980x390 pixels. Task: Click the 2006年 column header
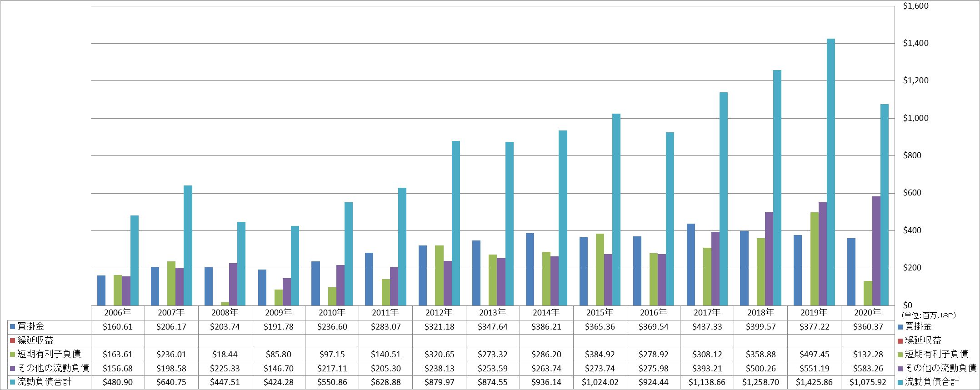coord(118,313)
